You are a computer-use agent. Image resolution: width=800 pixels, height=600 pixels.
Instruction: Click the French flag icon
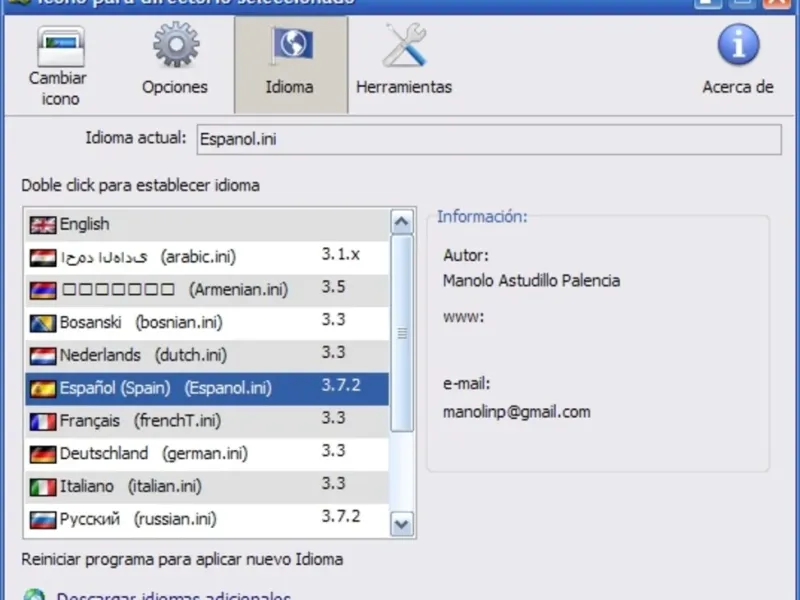43,421
